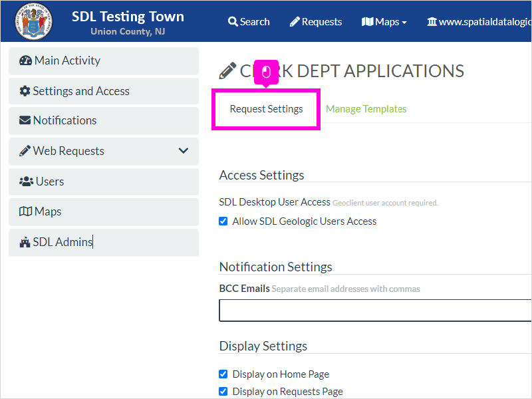The width and height of the screenshot is (532, 399).
Task: Click the Separate email addresses with commas hint
Action: [346, 289]
